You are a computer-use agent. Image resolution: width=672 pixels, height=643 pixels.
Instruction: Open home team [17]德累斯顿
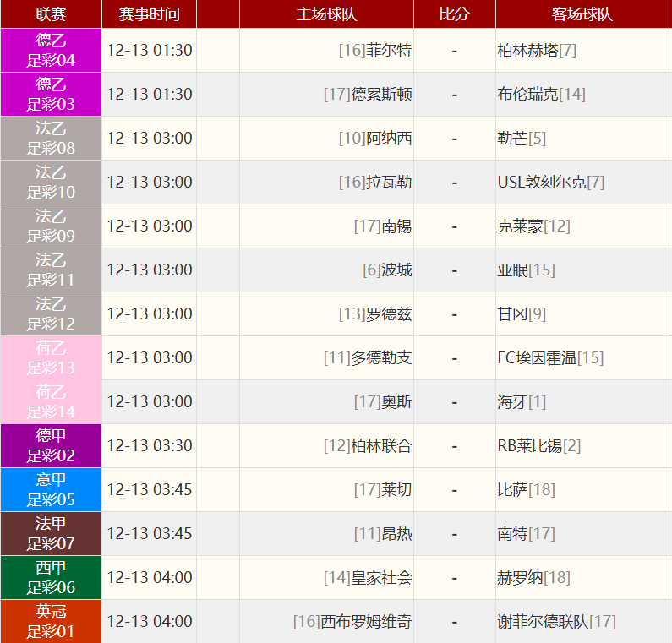368,95
